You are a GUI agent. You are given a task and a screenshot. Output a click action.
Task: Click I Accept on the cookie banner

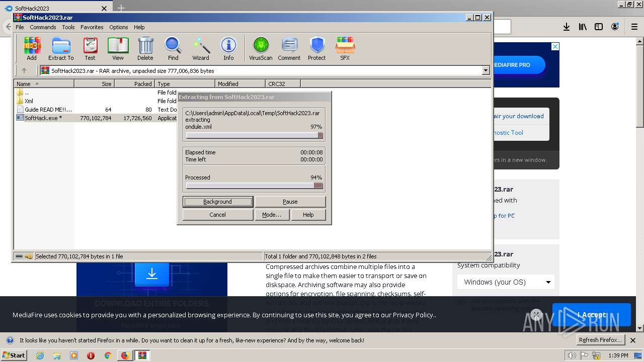click(x=591, y=315)
